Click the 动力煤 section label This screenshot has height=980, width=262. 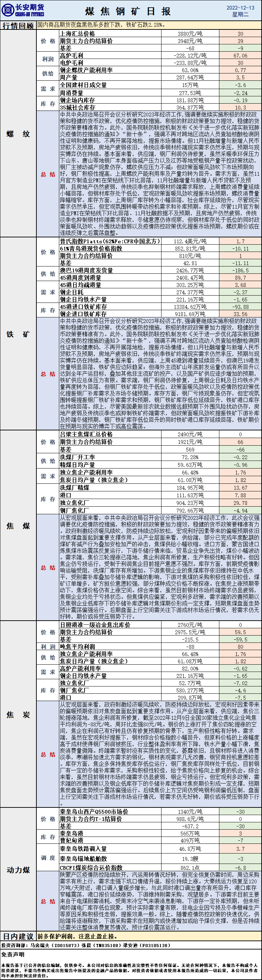[x=18, y=870]
